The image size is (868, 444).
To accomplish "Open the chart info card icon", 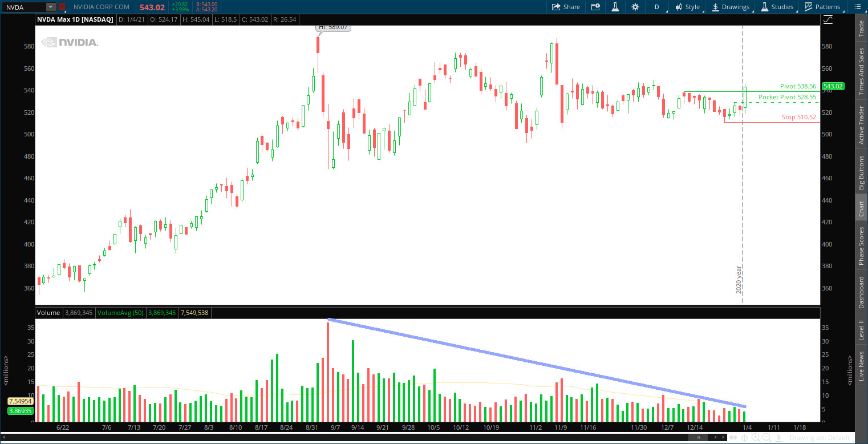I will click(595, 7).
